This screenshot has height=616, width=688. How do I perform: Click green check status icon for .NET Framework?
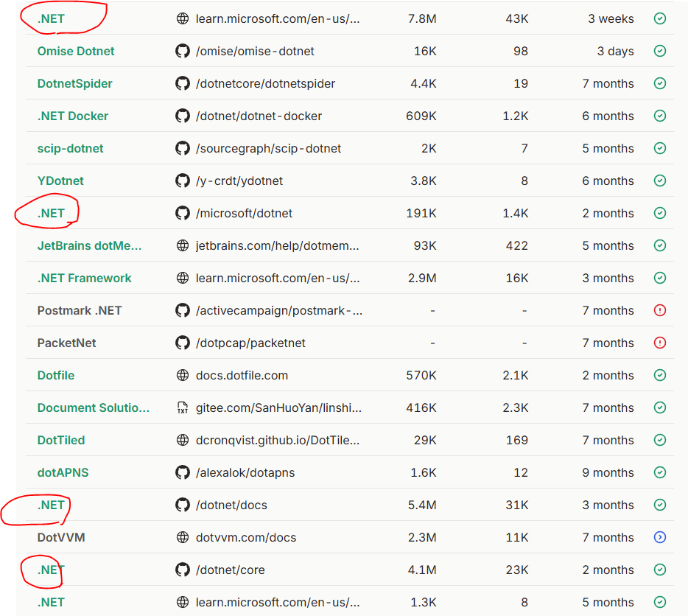point(660,278)
